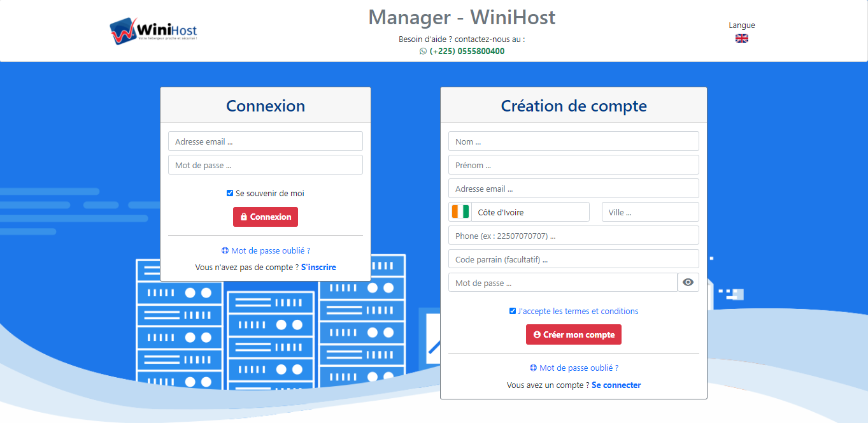Toggle the J'accepte les termes checkbox
Screen dimensions: 868x423
(513, 312)
